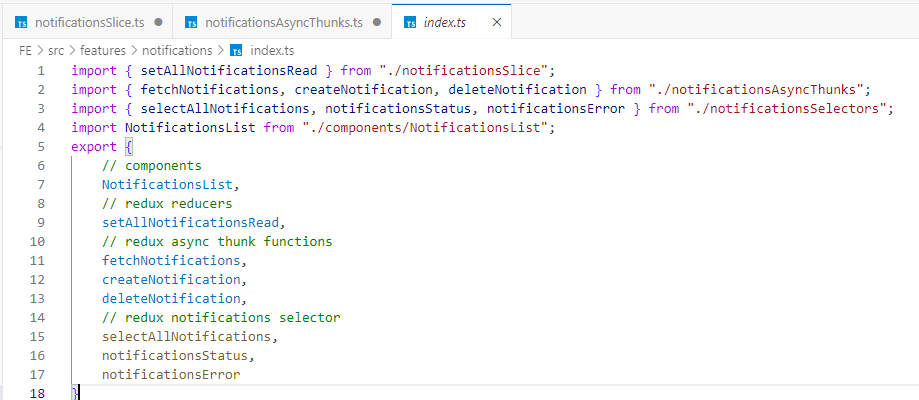Open the FE breadcrumb segment
Screen dimensions: 919x400
[25, 50]
